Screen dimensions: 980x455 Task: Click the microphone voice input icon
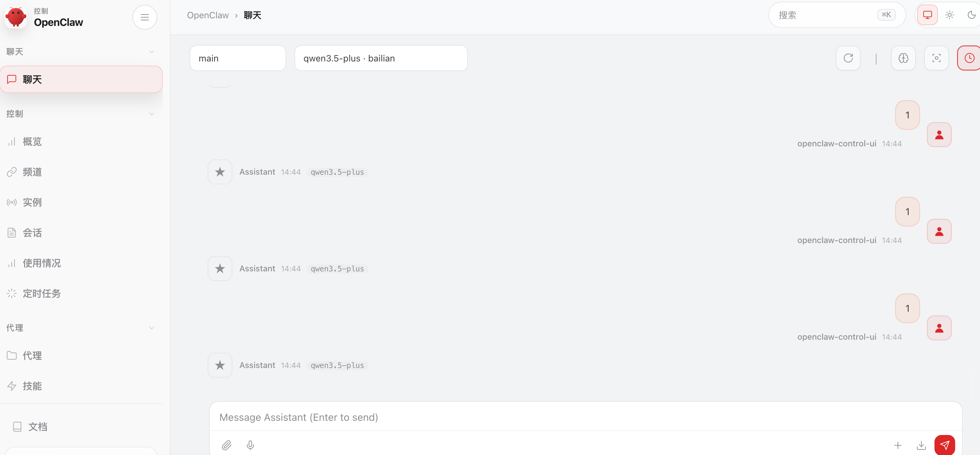click(x=250, y=445)
